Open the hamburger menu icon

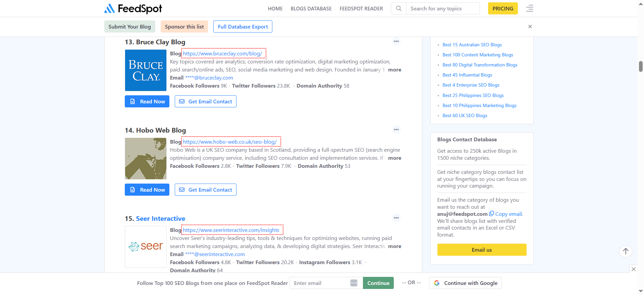530,8
